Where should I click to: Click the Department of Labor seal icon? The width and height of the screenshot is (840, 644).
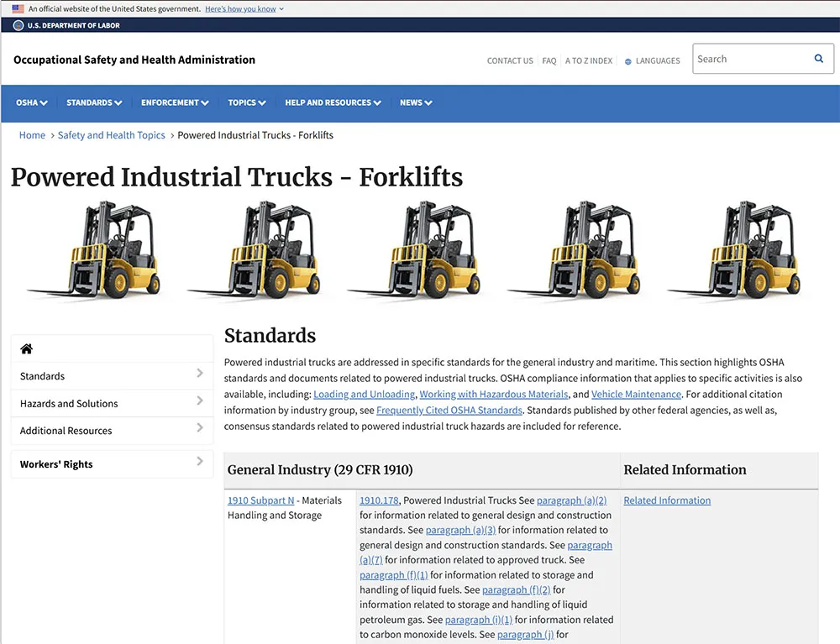click(x=17, y=25)
